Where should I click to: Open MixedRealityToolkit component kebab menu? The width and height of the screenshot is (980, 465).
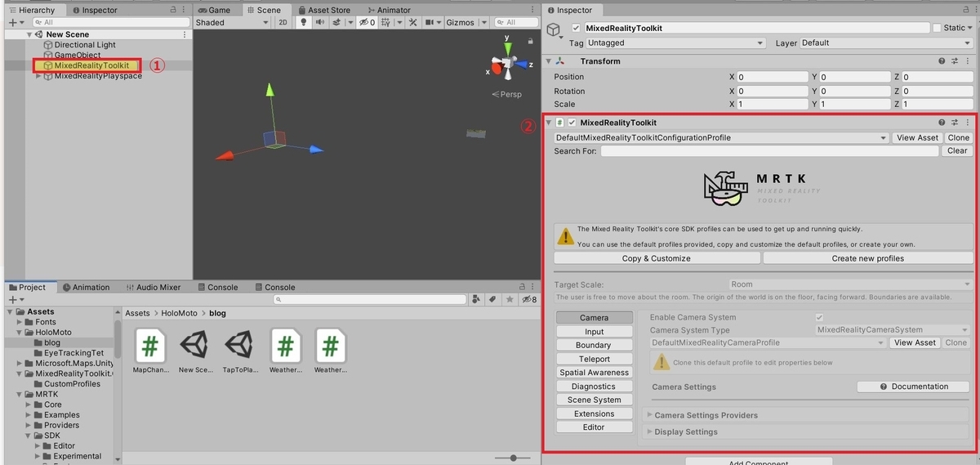point(968,123)
